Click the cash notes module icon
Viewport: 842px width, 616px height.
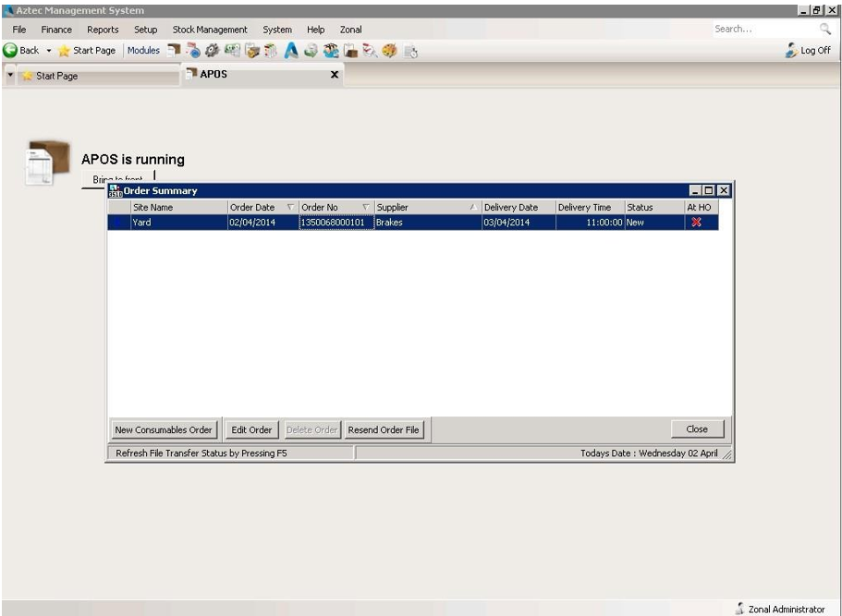(x=230, y=51)
